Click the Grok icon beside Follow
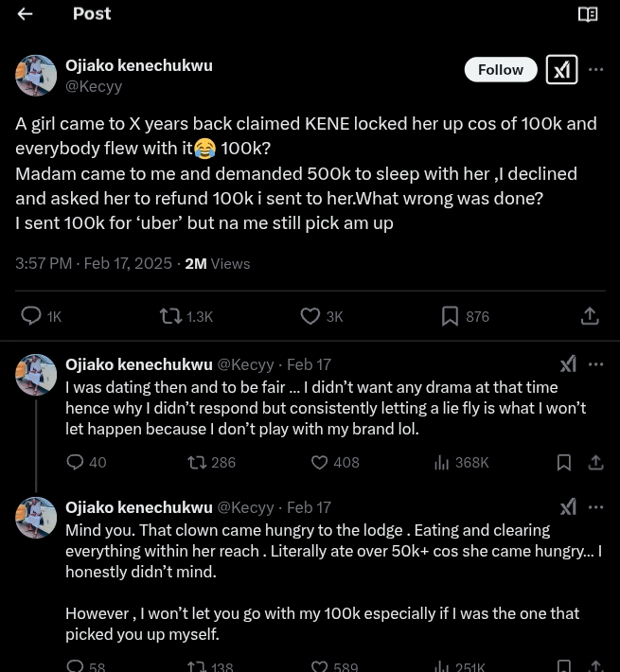 pos(561,69)
